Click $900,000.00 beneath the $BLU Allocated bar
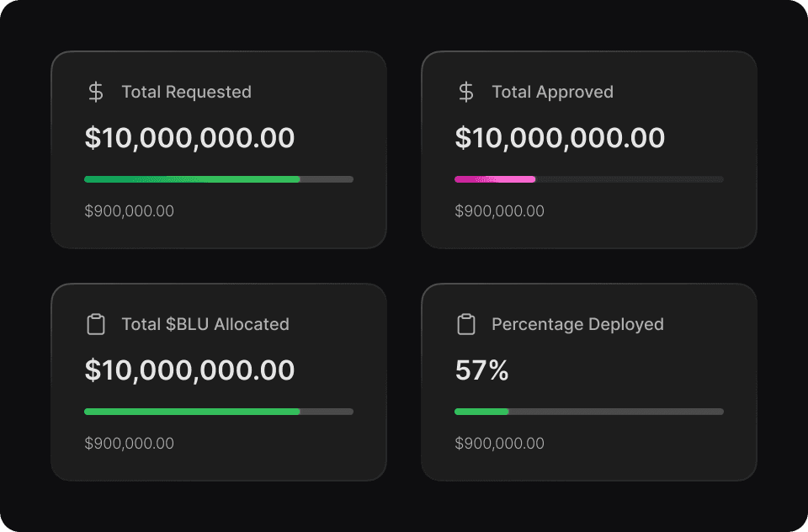808x532 pixels. [130, 444]
